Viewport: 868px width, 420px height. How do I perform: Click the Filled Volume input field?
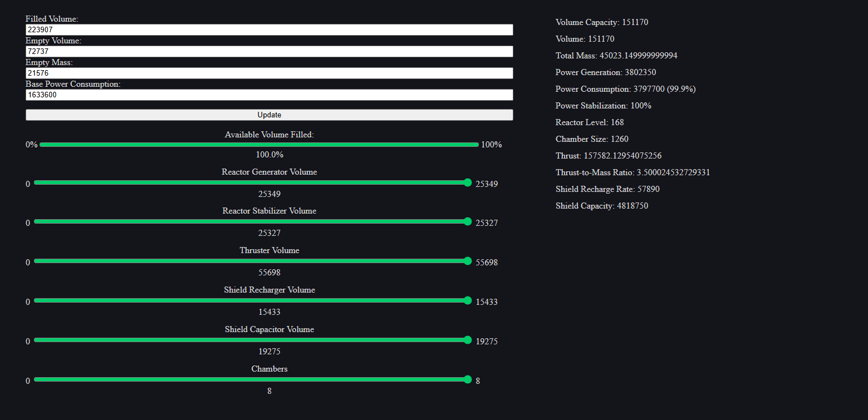click(x=269, y=30)
